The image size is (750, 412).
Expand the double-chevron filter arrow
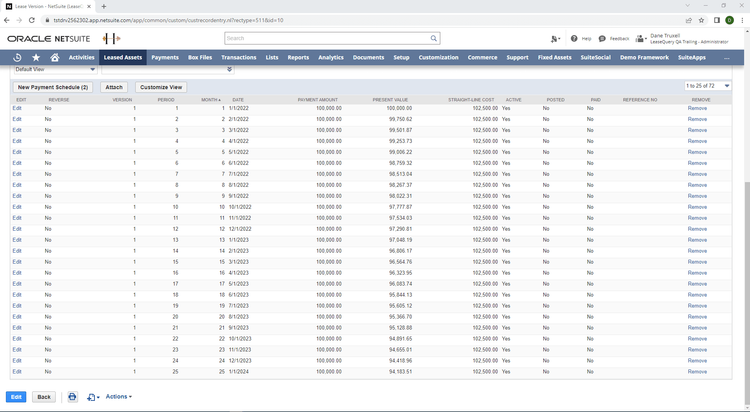230,69
